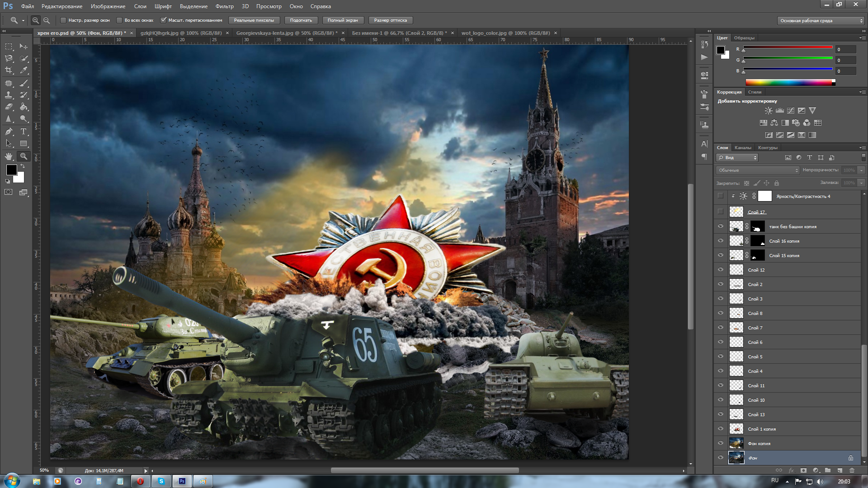
Task: Create a new layer icon in Layers panel
Action: (x=840, y=470)
